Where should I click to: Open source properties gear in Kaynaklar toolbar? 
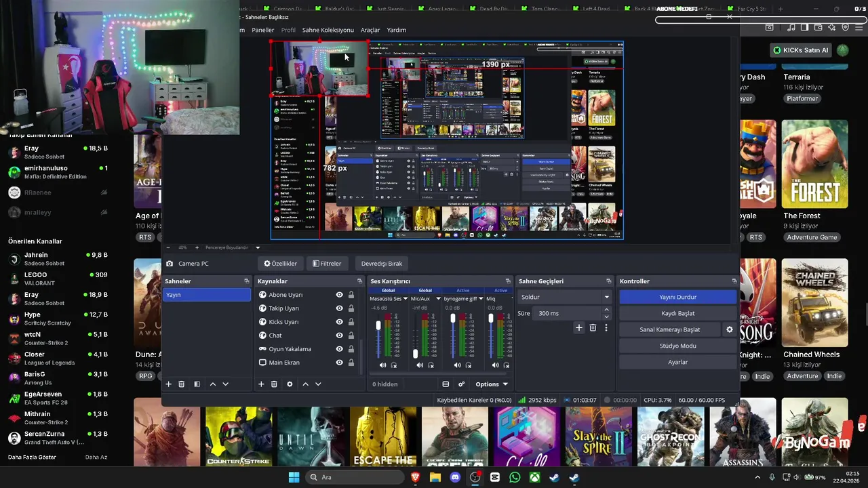click(x=290, y=384)
